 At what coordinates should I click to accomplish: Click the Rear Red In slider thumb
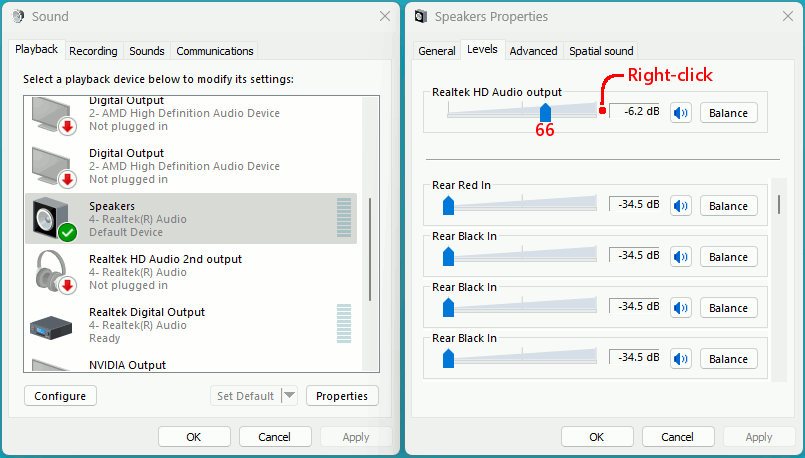(x=448, y=205)
